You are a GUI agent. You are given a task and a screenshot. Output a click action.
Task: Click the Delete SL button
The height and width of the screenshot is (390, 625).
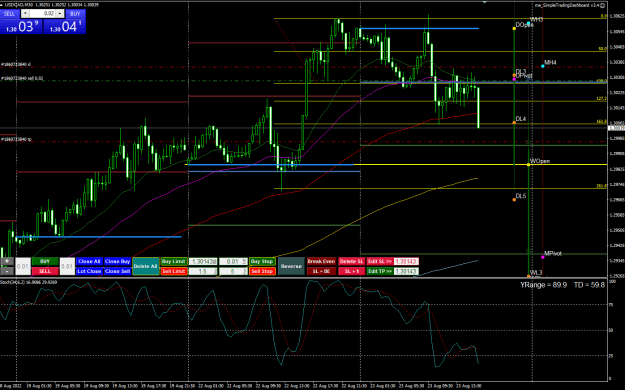351,262
